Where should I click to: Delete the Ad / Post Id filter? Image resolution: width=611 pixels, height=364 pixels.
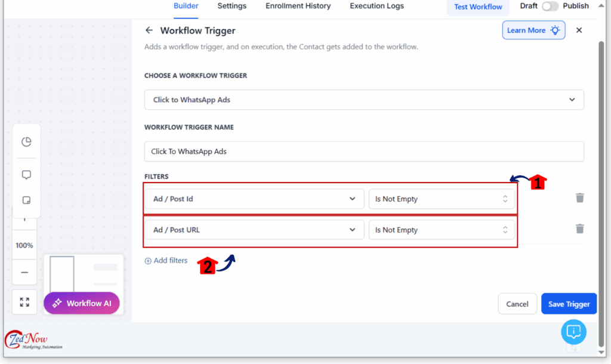coord(580,198)
